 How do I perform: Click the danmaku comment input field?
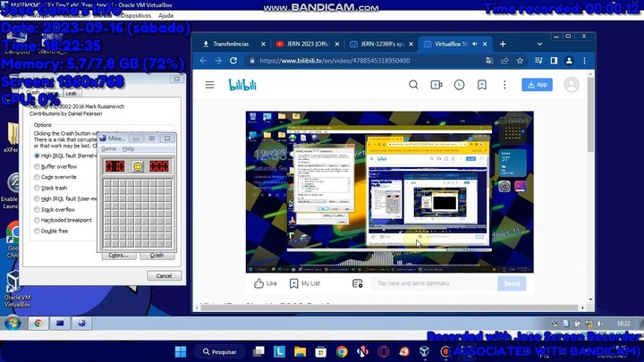coord(433,283)
